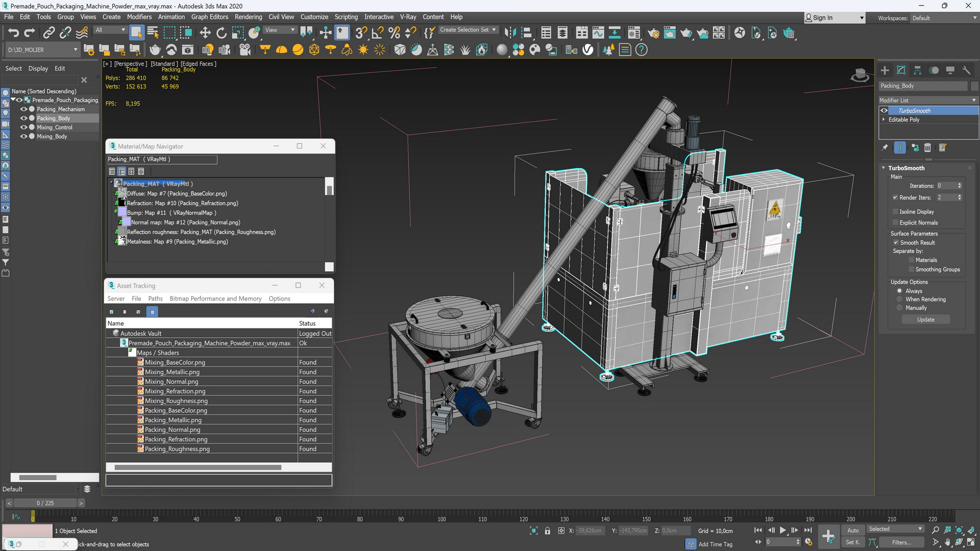980x551 pixels.
Task: Activate the Select Object tool
Action: (136, 33)
